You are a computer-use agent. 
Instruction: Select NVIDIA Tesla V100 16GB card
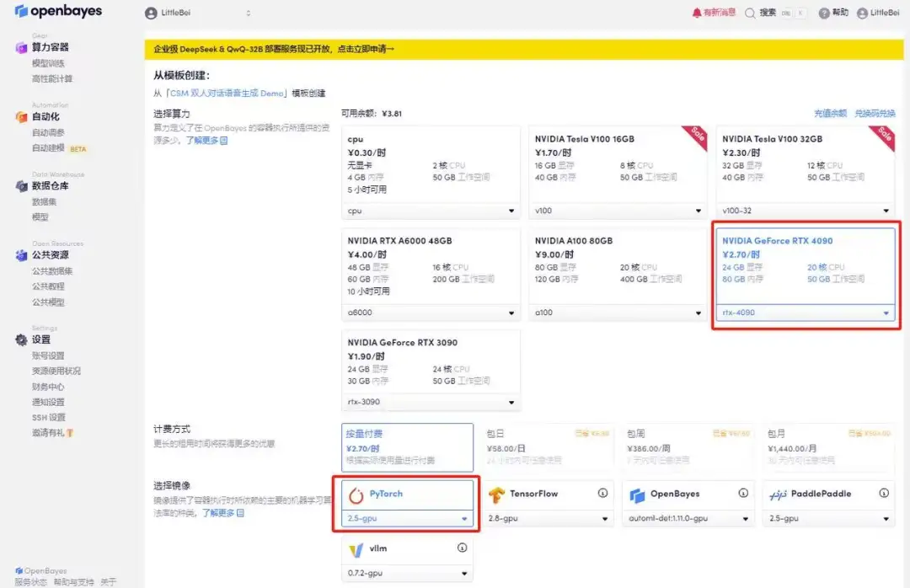(618, 173)
